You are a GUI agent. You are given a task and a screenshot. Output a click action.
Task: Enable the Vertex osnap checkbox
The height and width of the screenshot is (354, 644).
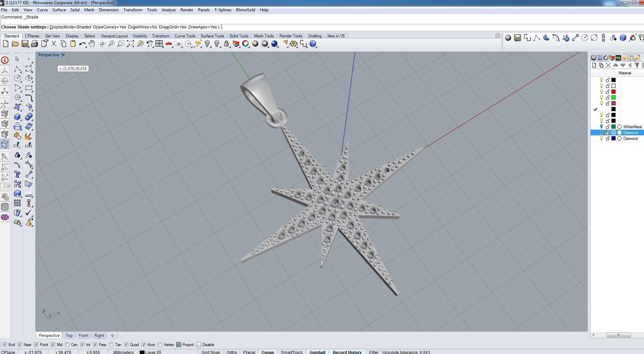[x=160, y=345]
